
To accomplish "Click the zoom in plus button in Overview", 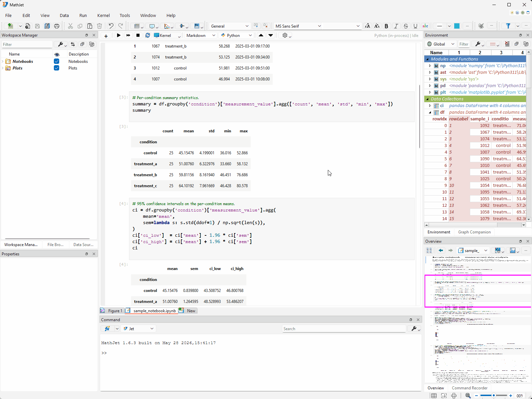I will (x=510, y=396).
